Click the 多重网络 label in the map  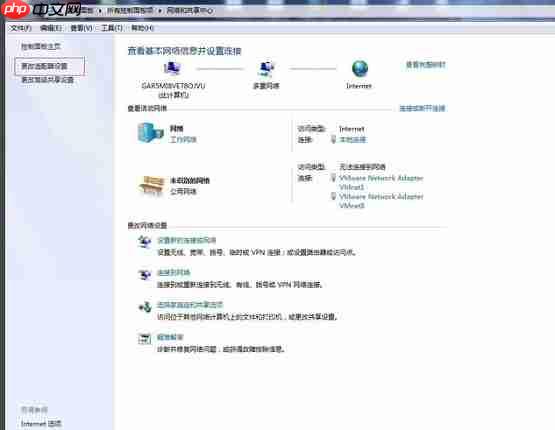pyautogui.click(x=266, y=86)
